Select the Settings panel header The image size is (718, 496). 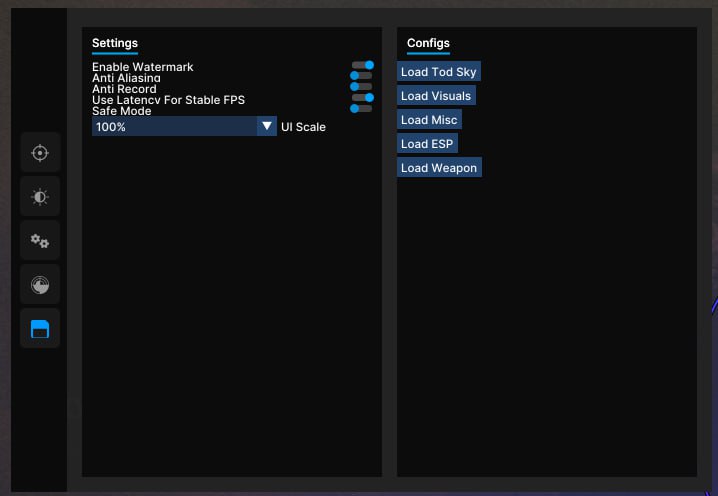click(x=115, y=43)
